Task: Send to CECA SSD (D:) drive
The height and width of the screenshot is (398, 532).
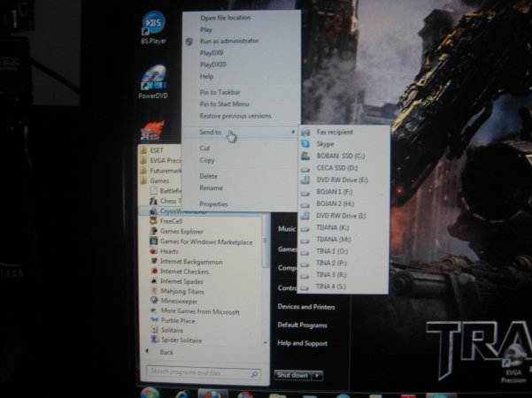Action: 343,168
